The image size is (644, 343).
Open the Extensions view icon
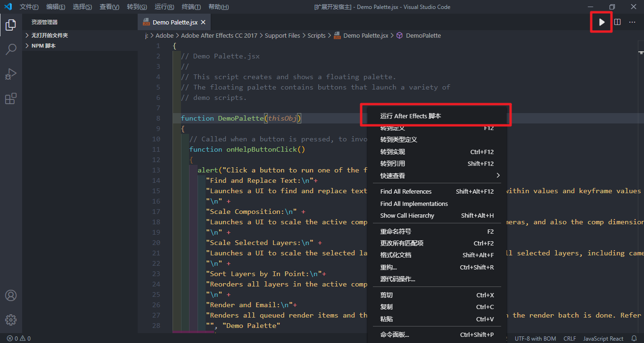pyautogui.click(x=11, y=98)
